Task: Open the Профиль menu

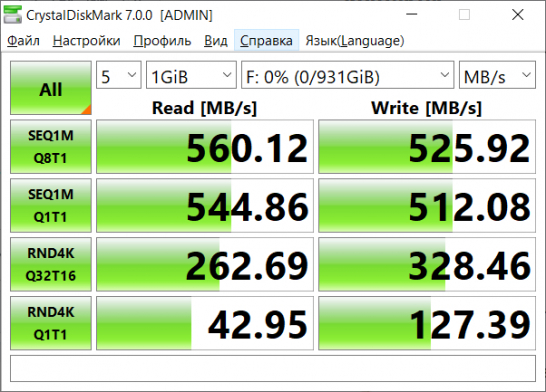Action: click(x=162, y=41)
